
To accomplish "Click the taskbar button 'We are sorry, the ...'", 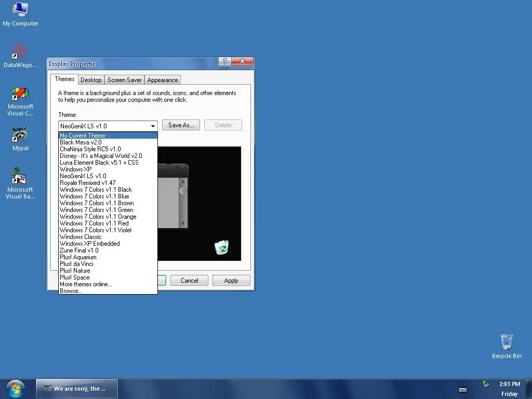I will click(77, 389).
